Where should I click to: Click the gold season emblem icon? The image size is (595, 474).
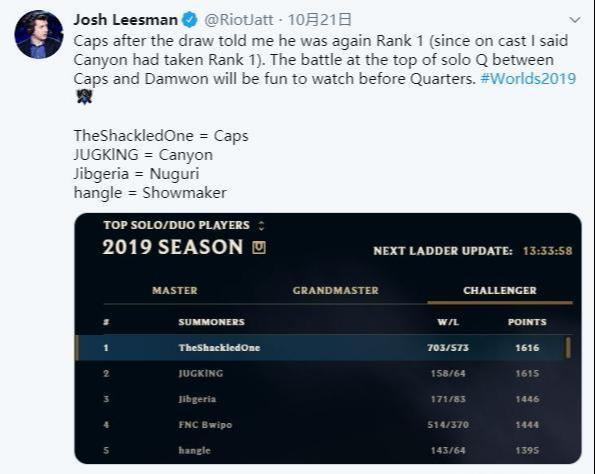[259, 248]
